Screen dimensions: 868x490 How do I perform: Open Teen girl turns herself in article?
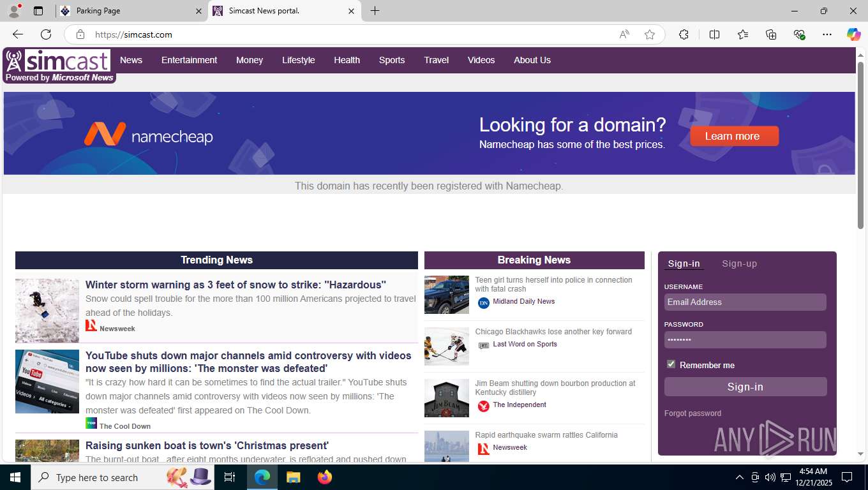(x=553, y=285)
